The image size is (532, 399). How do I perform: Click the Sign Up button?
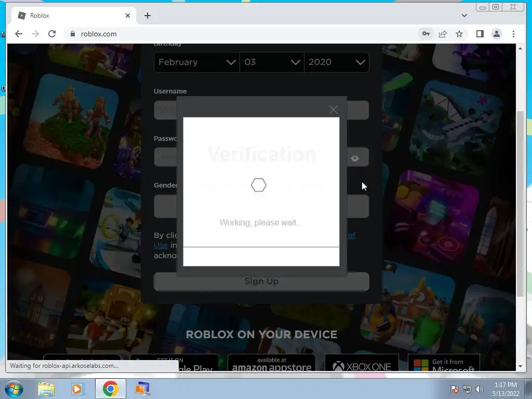261,281
